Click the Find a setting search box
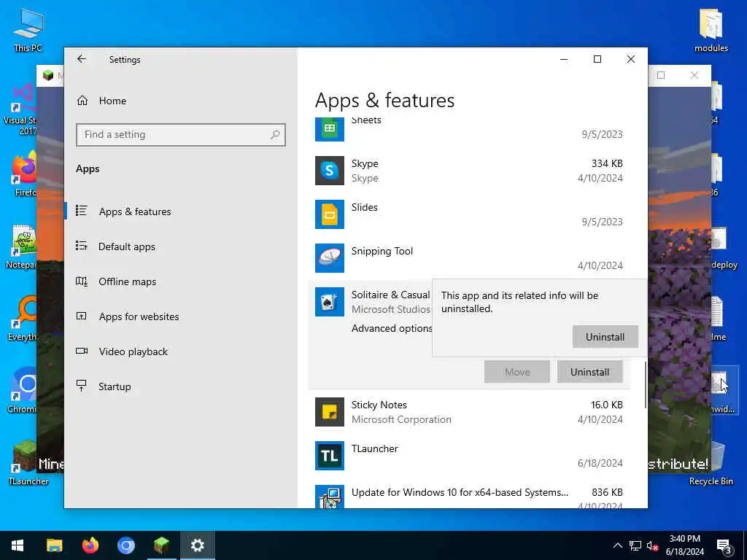Image resolution: width=747 pixels, height=560 pixels. point(181,135)
